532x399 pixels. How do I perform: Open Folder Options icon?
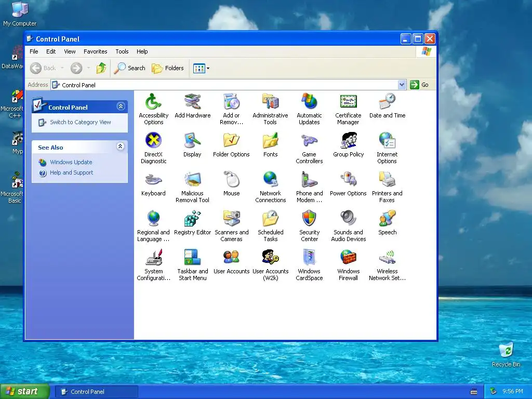coord(231,140)
